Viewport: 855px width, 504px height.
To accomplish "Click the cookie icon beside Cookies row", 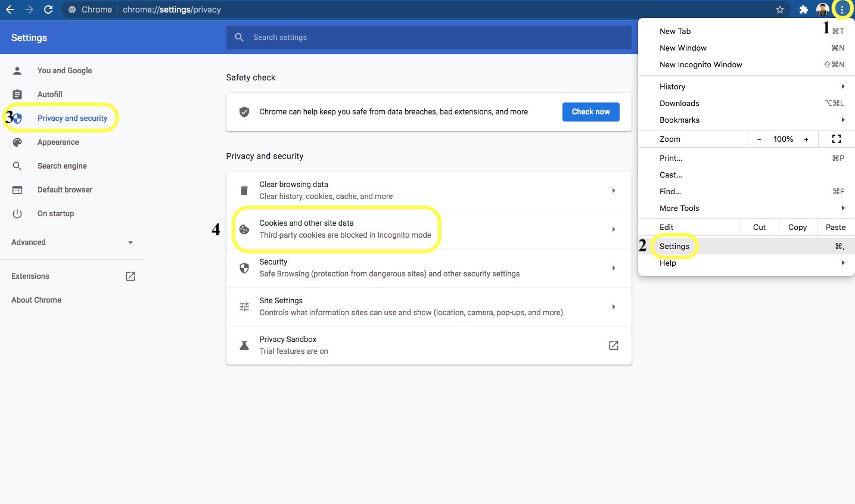I will [244, 229].
